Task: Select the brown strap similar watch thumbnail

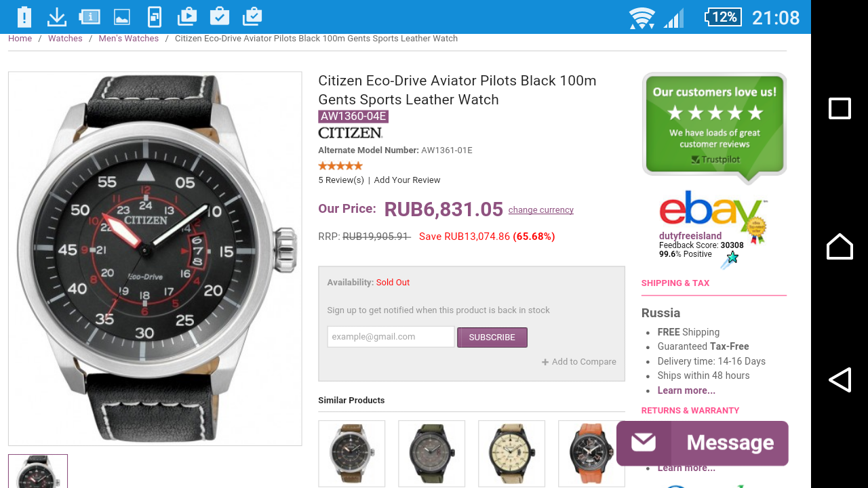Action: click(351, 453)
